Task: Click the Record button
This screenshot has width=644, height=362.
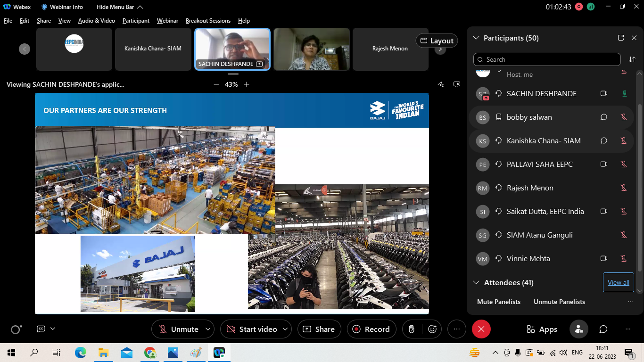Action: pos(371,329)
